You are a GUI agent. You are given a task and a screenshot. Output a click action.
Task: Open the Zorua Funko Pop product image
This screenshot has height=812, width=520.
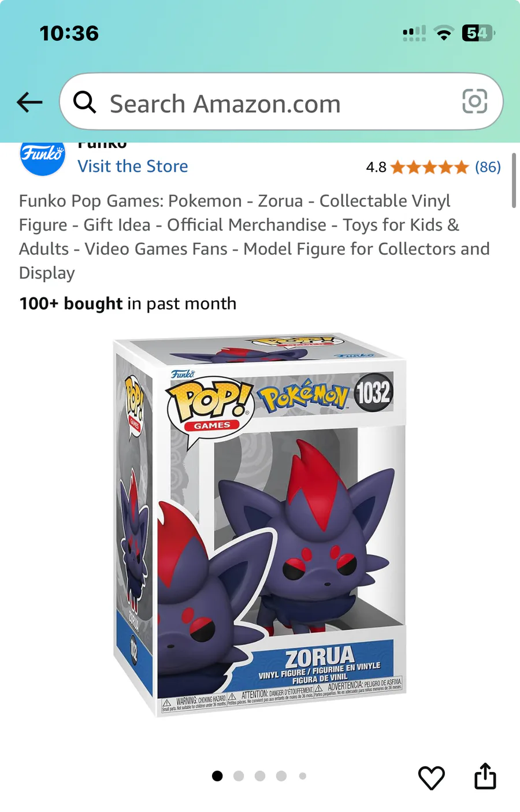tap(260, 525)
